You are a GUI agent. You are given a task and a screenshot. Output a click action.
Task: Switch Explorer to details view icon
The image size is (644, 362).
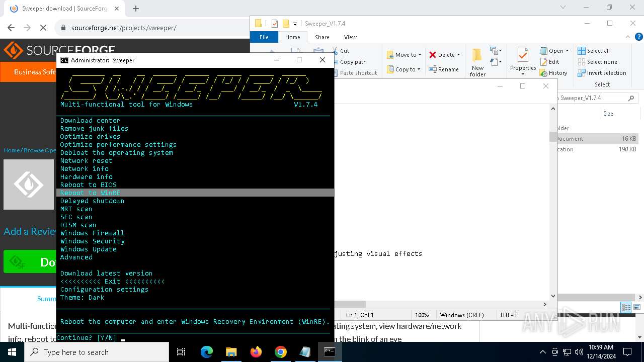click(626, 307)
